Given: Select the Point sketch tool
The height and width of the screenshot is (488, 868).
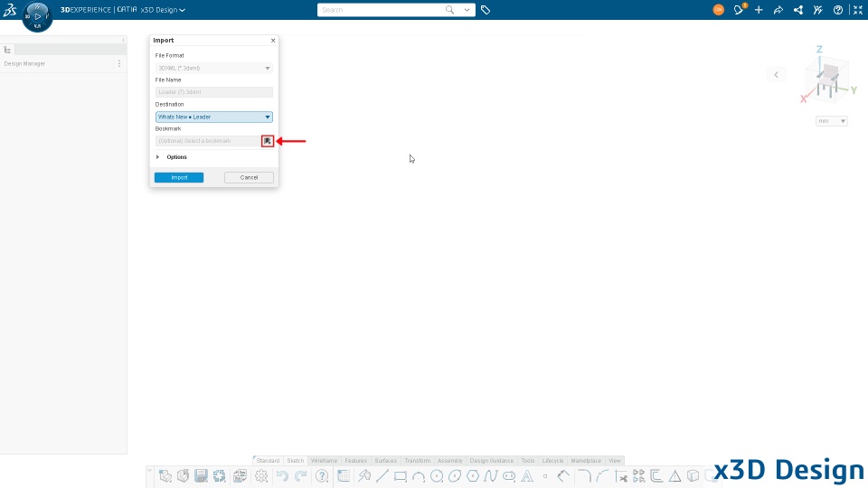Looking at the screenshot, I should [x=545, y=476].
